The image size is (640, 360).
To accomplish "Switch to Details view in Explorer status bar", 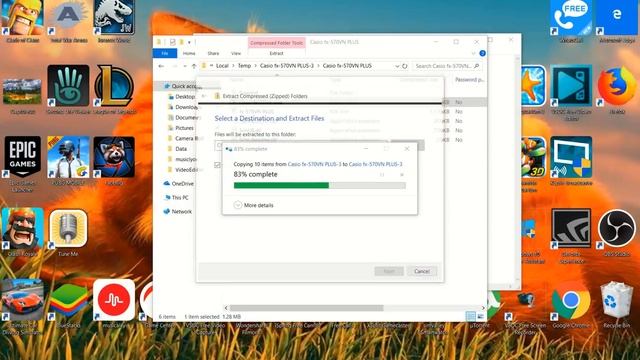I will [x=471, y=316].
